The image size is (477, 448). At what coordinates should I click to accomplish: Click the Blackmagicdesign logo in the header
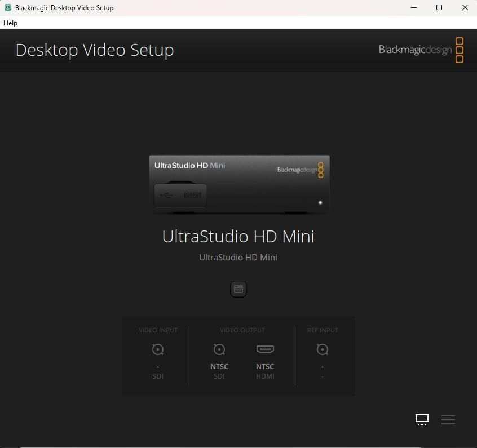click(421, 50)
